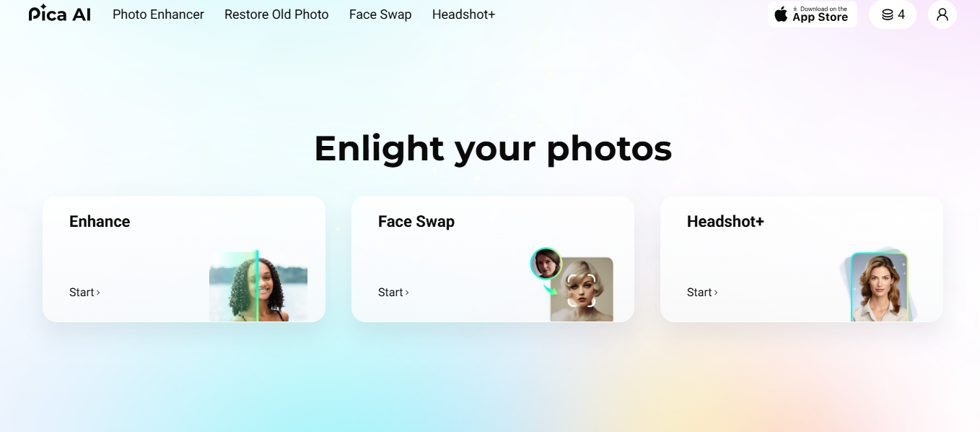
Task: Start the Enhance tool
Action: pyautogui.click(x=84, y=293)
